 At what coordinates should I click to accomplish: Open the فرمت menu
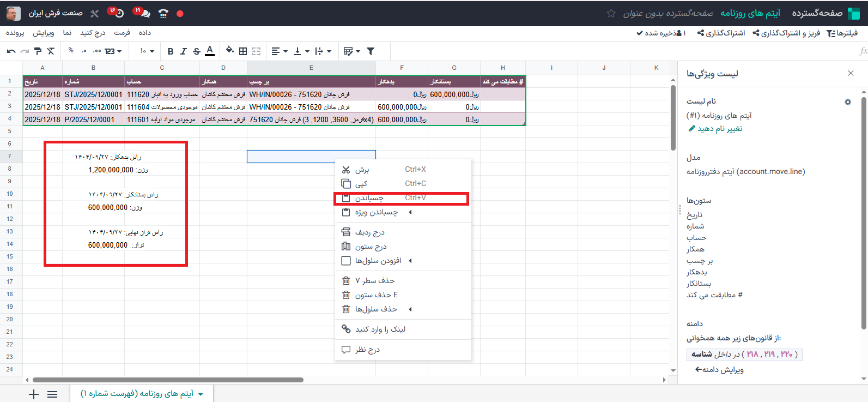point(122,33)
